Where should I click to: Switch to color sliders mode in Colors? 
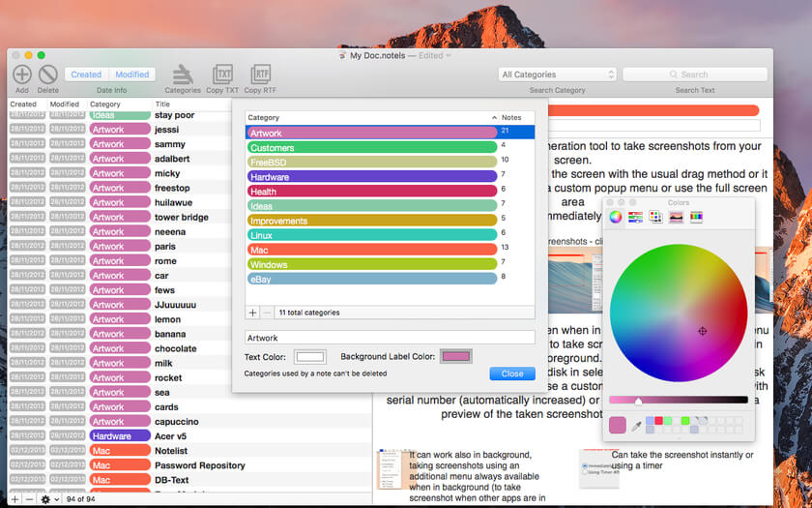pos(635,217)
